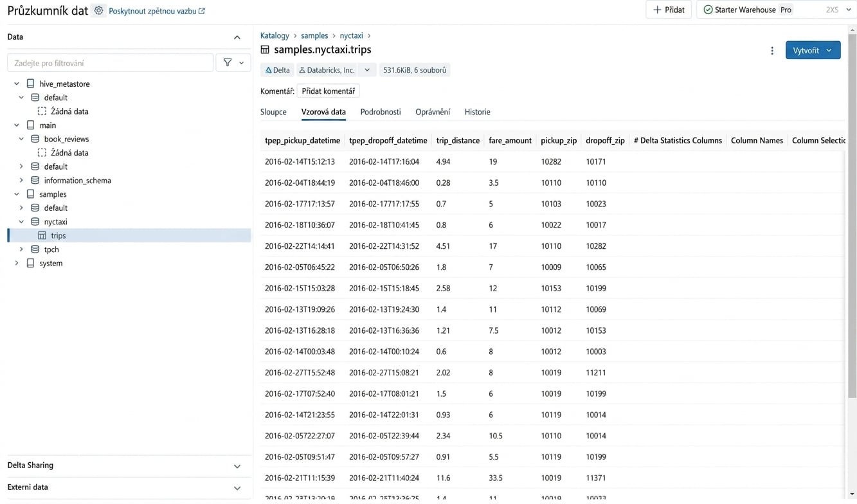Open the settings gear next to Průzkumník dat
The image size is (857, 504).
(x=98, y=10)
